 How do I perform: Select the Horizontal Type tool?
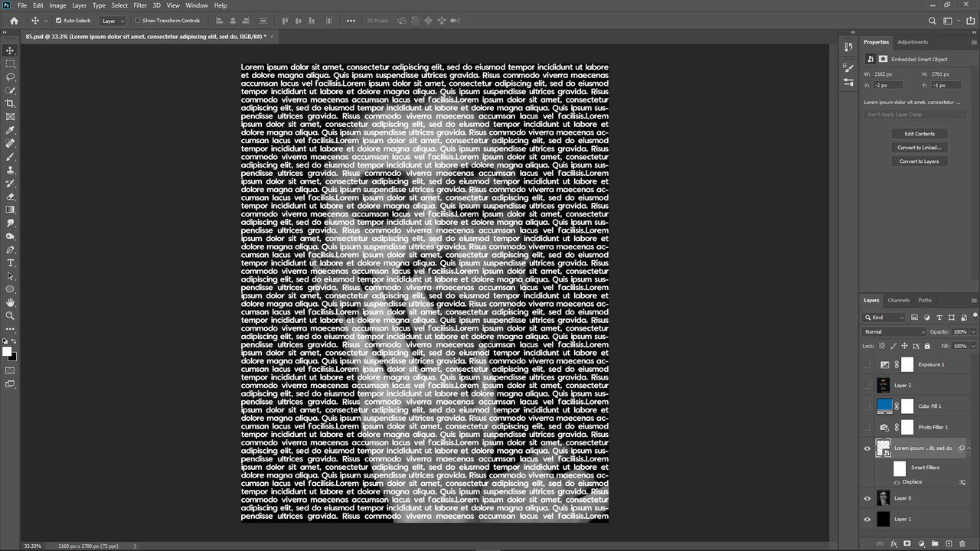(10, 262)
